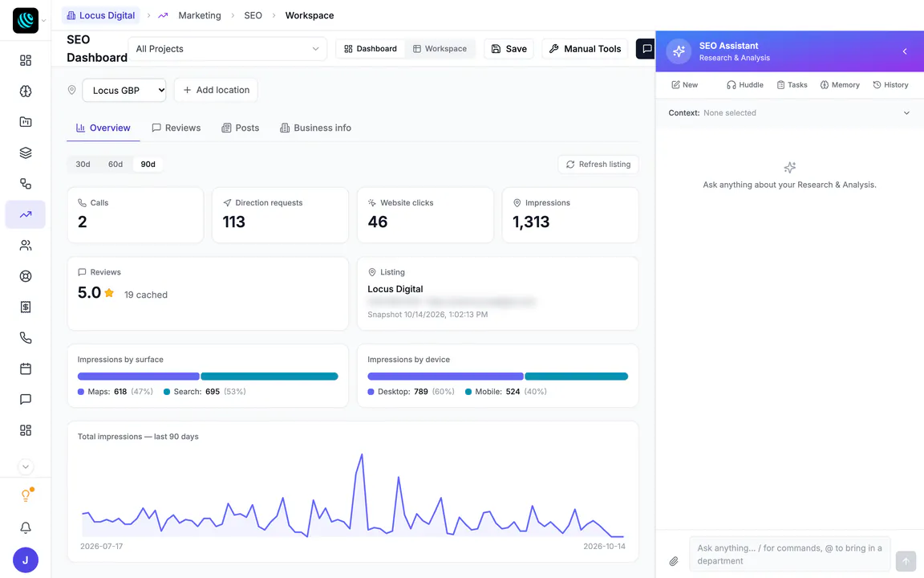
Task: Open the workflow shapes sidebar icon
Action: pyautogui.click(x=26, y=183)
